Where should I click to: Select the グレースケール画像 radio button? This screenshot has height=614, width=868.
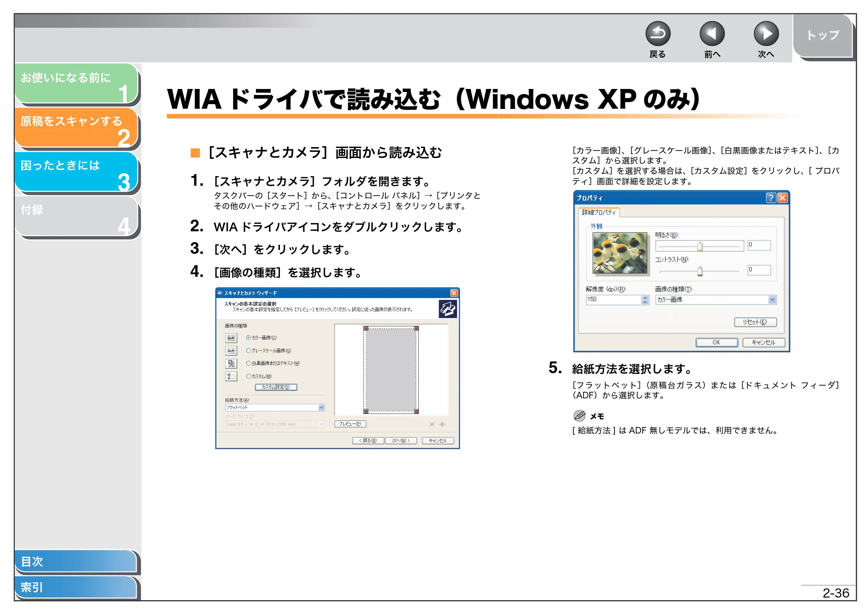(248, 351)
